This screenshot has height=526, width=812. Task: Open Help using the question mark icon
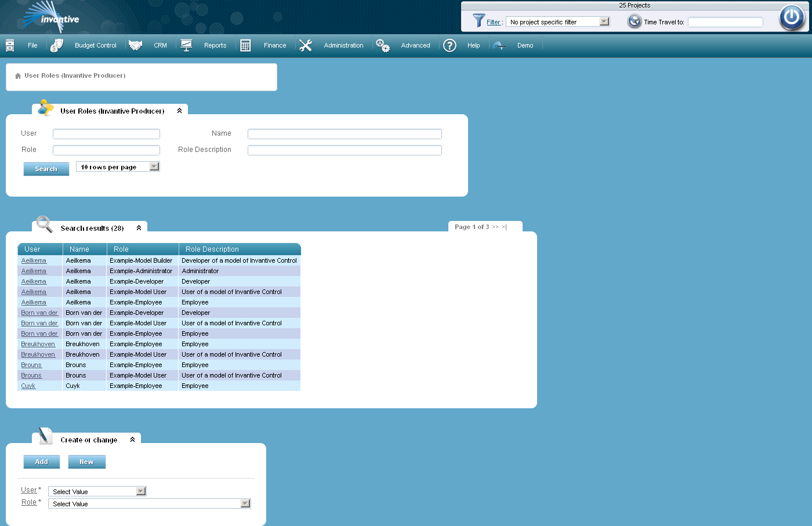(x=449, y=45)
